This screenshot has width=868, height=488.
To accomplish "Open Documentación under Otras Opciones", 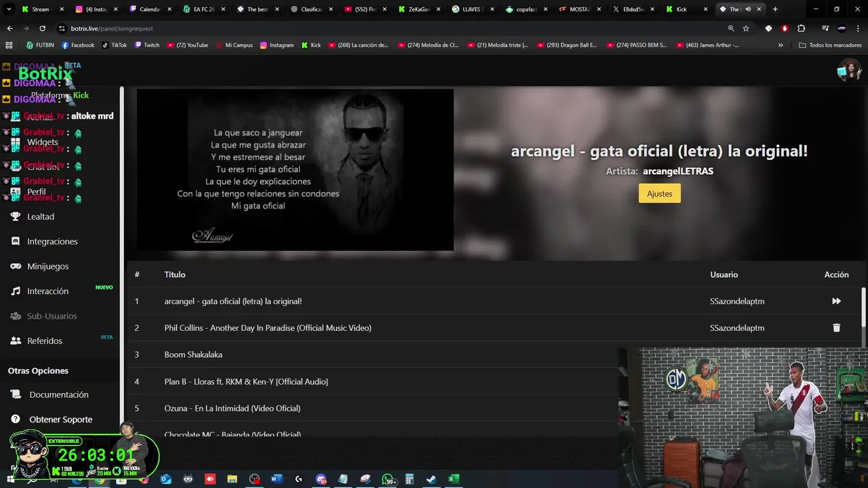I will [58, 394].
